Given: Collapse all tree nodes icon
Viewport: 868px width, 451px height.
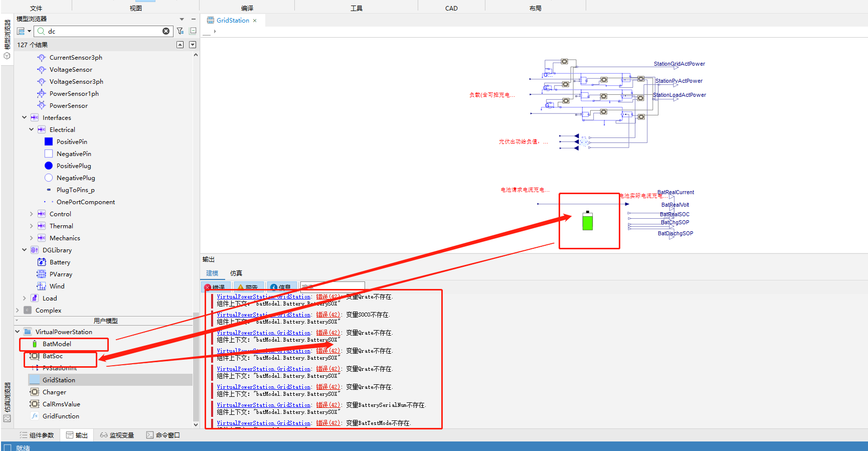Looking at the screenshot, I should 193,31.
